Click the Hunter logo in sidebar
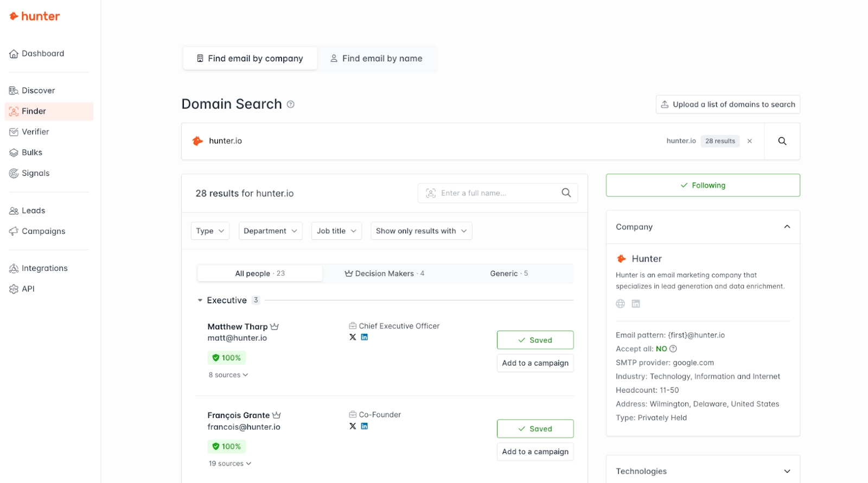 click(35, 16)
